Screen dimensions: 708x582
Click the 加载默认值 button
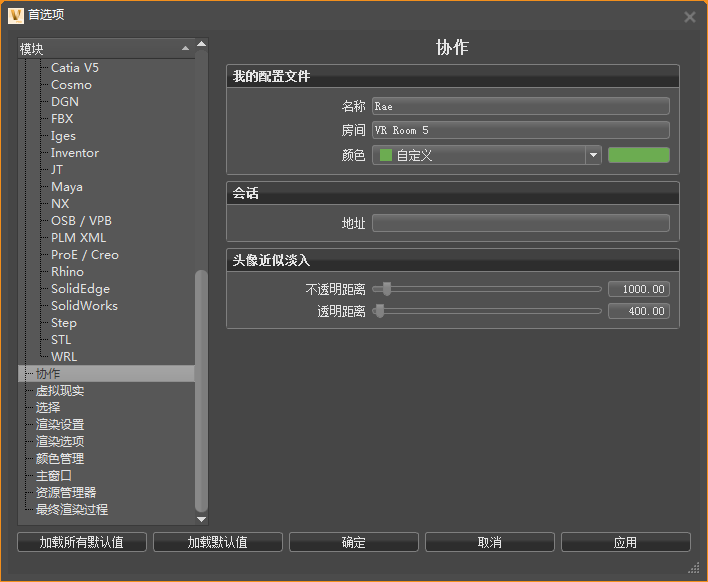218,542
